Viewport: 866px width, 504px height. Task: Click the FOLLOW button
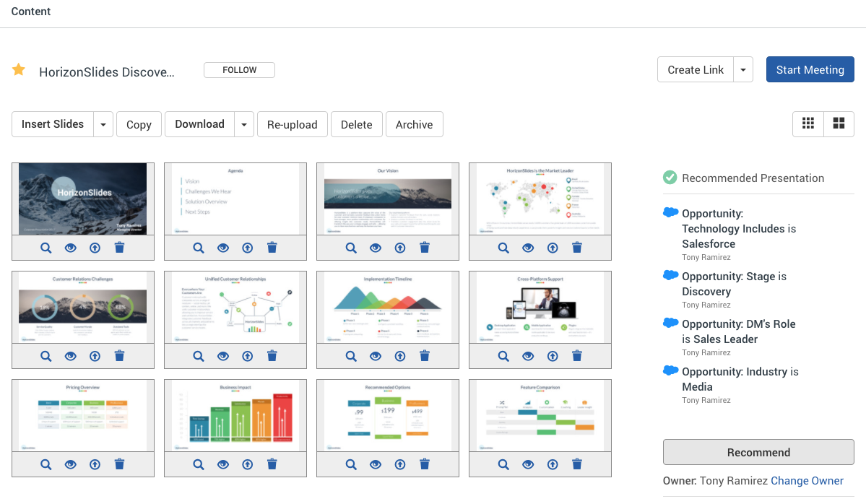(x=239, y=70)
